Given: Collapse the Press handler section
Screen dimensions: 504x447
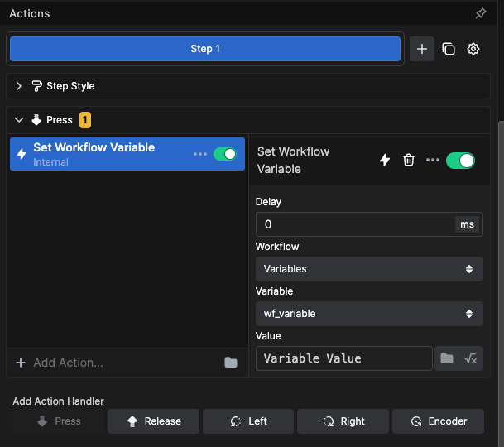Looking at the screenshot, I should (19, 120).
